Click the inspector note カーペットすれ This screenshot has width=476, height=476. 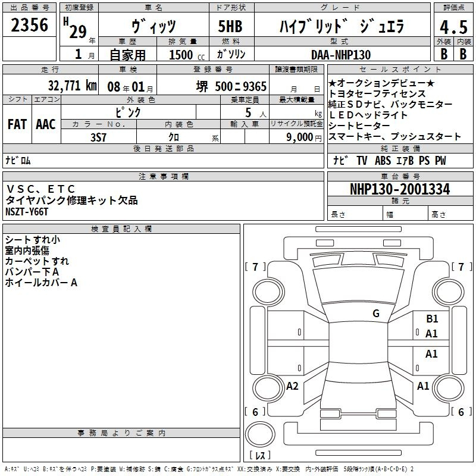pos(37,261)
